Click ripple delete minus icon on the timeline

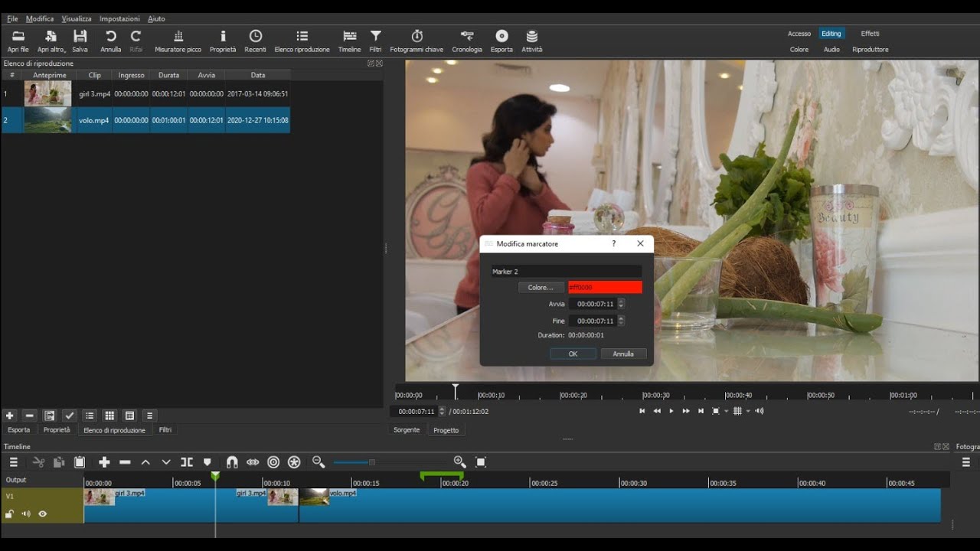tap(125, 462)
